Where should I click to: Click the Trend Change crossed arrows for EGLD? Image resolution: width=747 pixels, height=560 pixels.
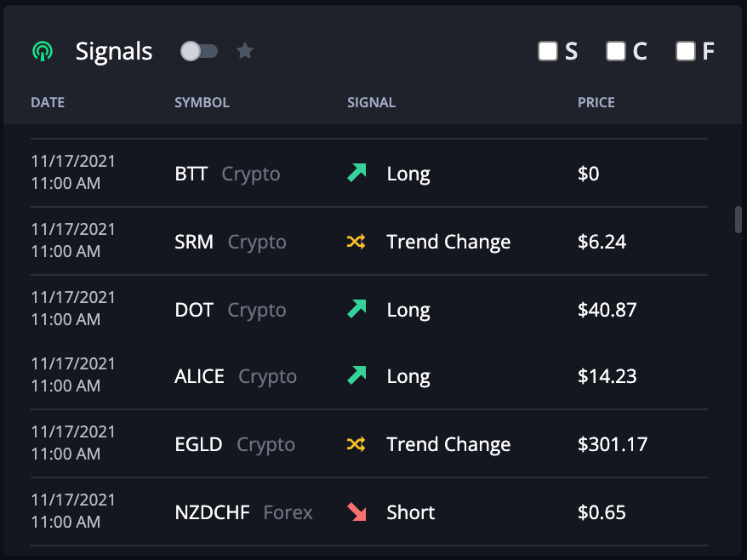(356, 443)
